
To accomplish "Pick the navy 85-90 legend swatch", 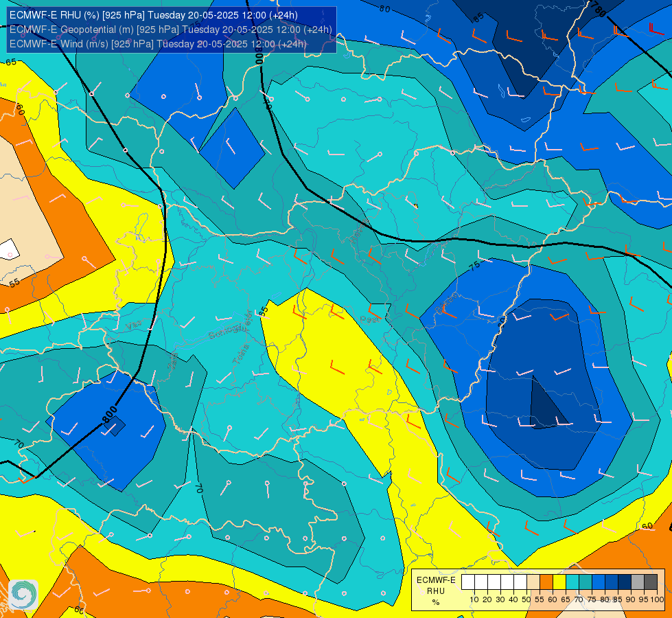I will pyautogui.click(x=625, y=582).
